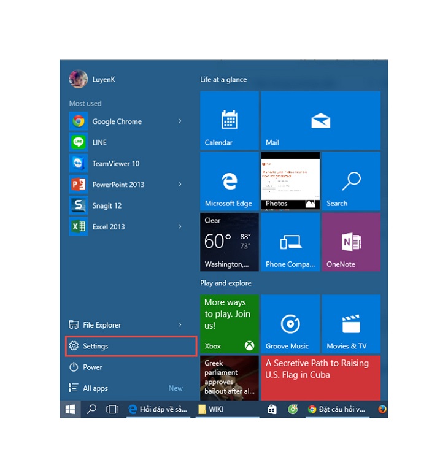Expand Google Chrome jump list arrow
Screen dimensions: 448x476
pos(180,121)
